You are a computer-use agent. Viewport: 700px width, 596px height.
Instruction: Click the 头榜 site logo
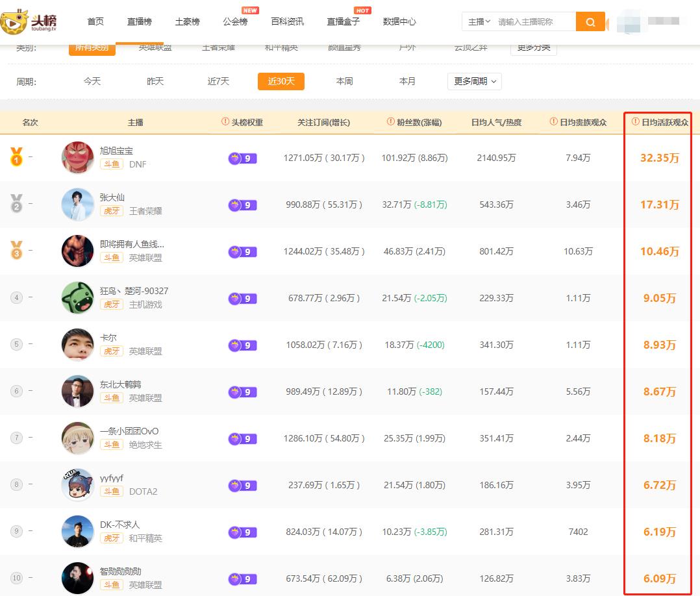[x=28, y=21]
